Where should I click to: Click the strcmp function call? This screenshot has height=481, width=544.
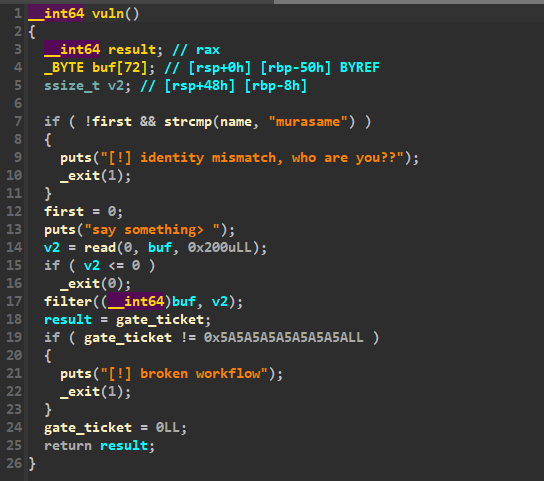pos(188,121)
